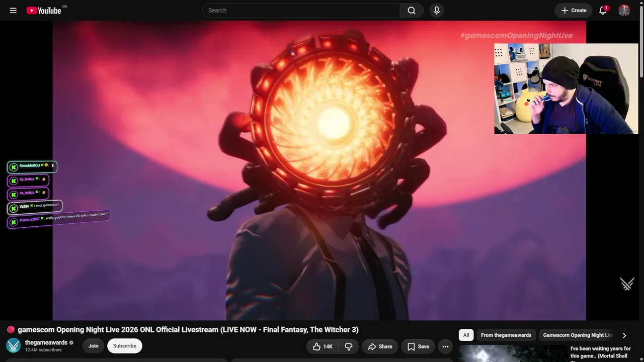Focus the Search input field
The height and width of the screenshot is (362, 644).
pos(301,10)
